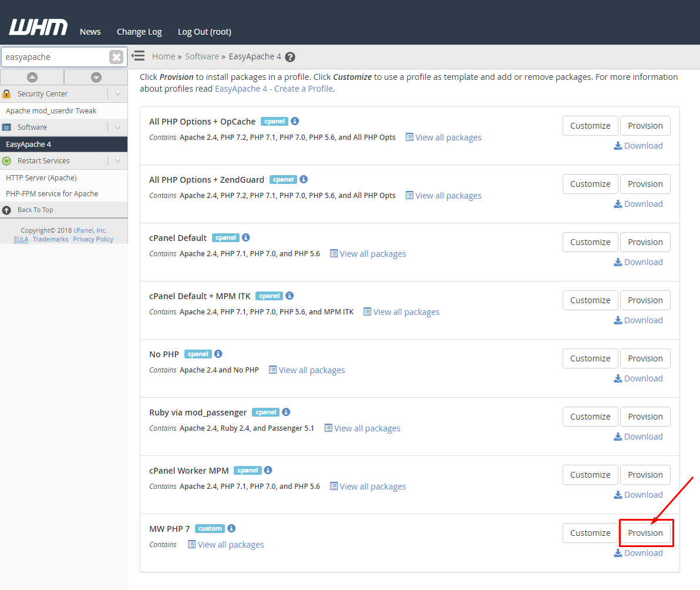Image resolution: width=700 pixels, height=590 pixels.
Task: Click the sidebar up arrow button
Action: tap(32, 77)
